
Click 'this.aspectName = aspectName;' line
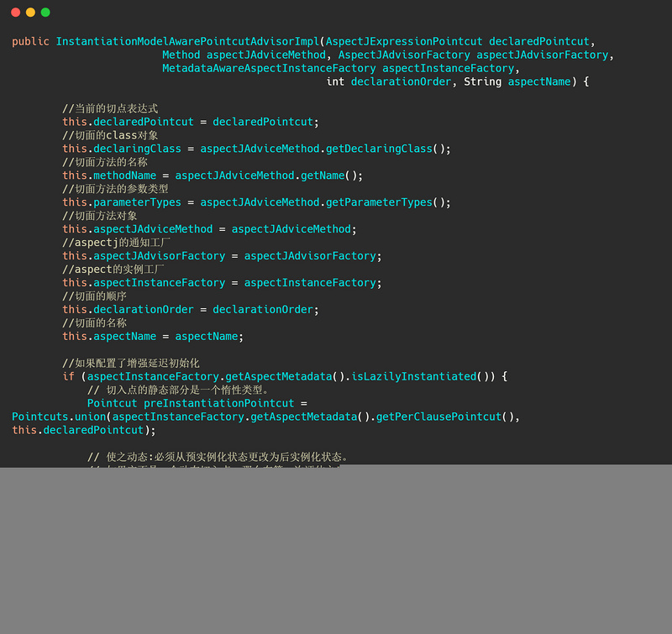[153, 336]
